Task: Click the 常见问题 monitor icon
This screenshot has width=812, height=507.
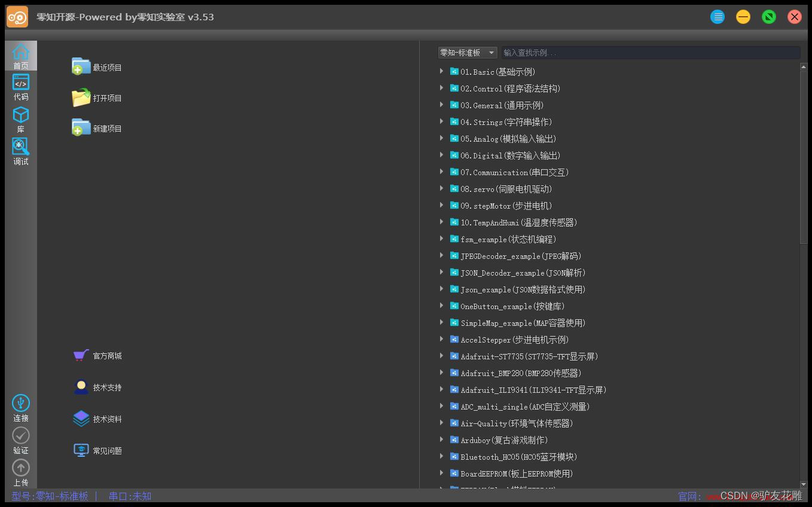Action: 81,450
